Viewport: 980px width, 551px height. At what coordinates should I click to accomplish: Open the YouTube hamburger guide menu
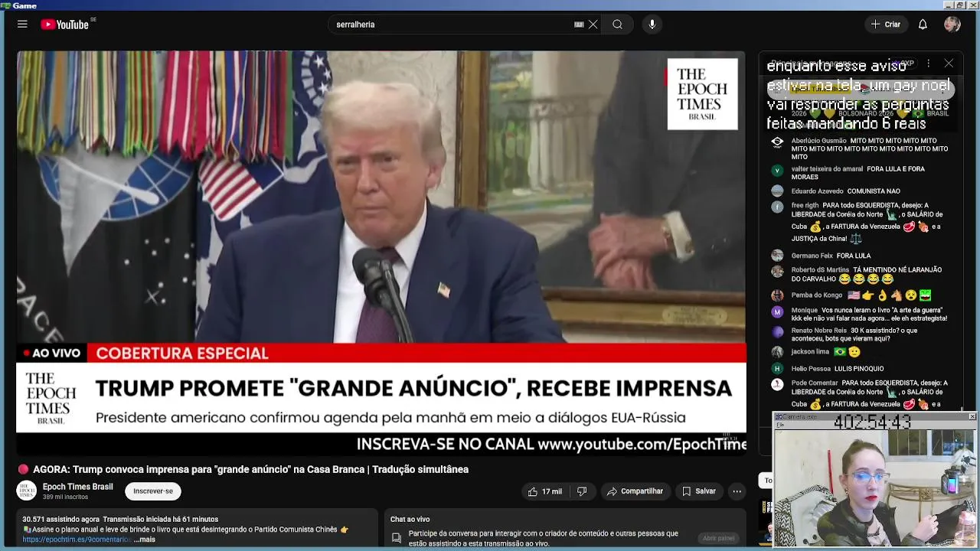22,24
